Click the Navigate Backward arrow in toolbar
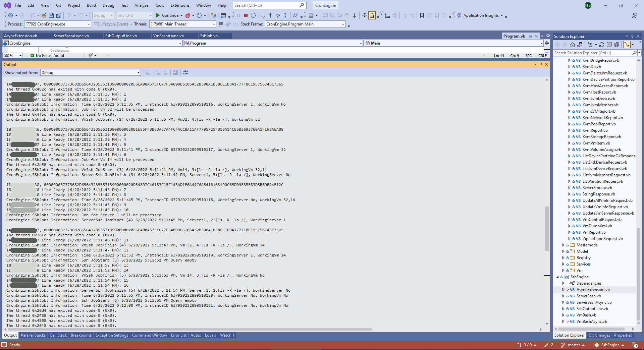 [x=10, y=15]
